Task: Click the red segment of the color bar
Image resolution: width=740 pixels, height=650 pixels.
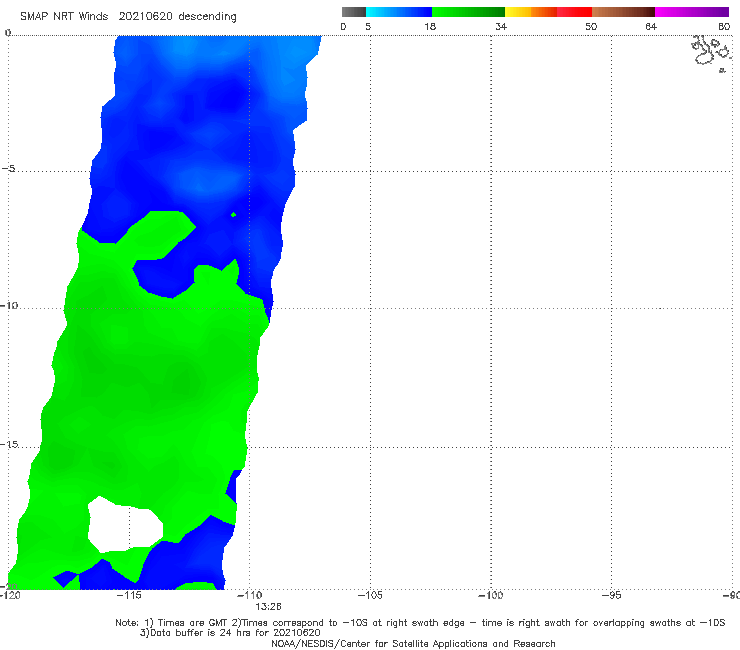Action: [x=574, y=12]
